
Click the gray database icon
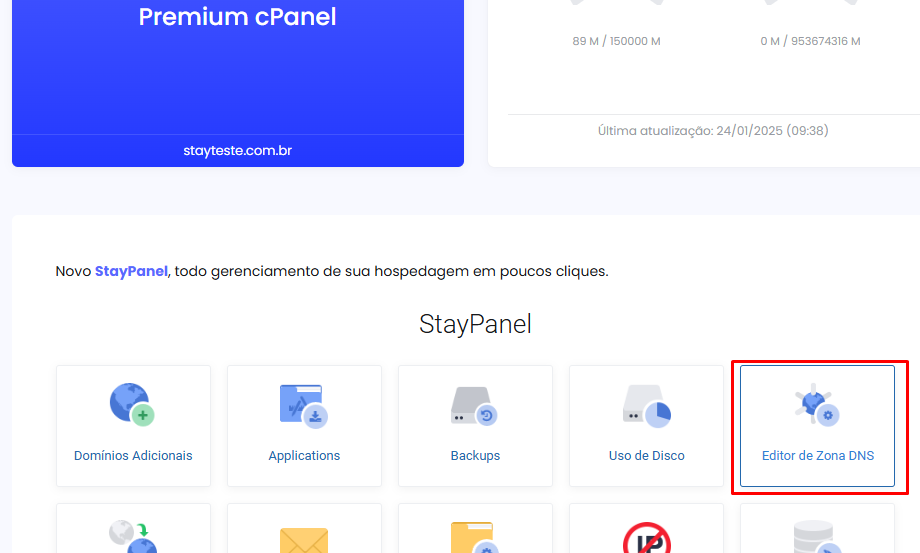point(817,537)
